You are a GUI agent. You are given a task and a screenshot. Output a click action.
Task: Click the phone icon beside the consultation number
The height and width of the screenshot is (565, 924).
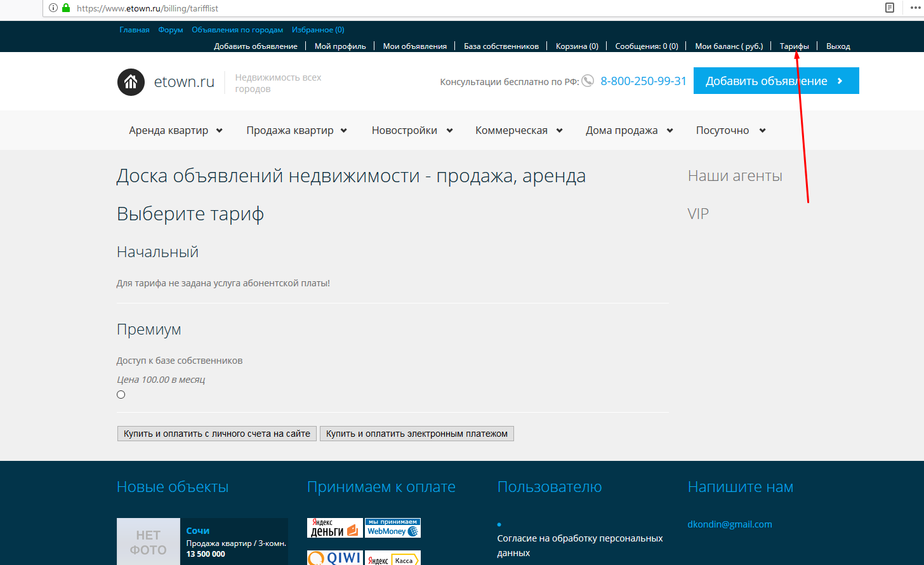click(x=588, y=81)
